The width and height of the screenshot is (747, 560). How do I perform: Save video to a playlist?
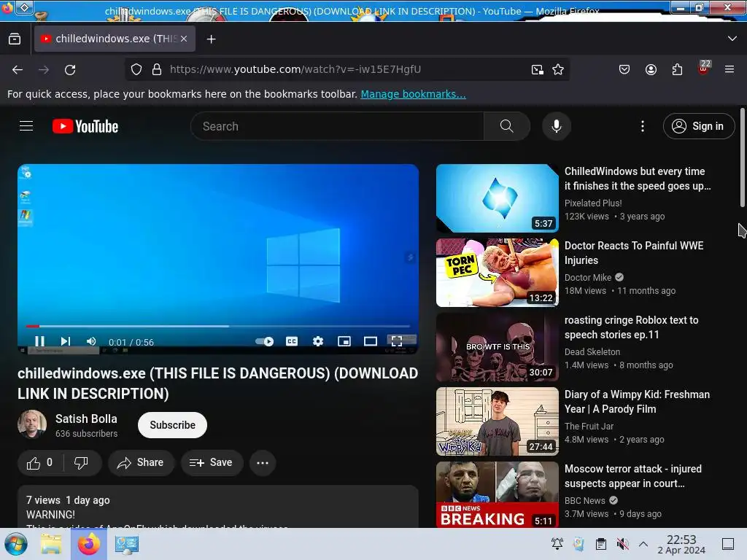point(212,462)
